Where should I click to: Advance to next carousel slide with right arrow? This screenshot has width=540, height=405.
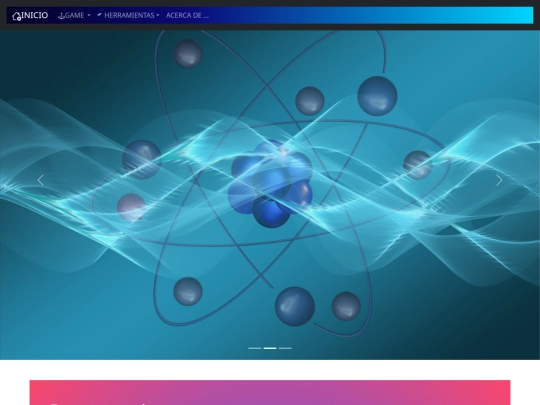point(499,180)
